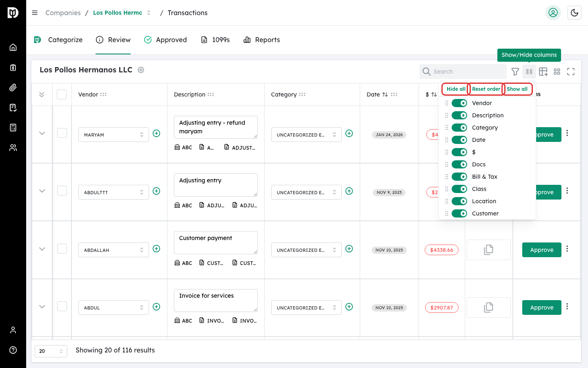Turn off the Location column toggle
This screenshot has width=588, height=368.
pos(459,201)
